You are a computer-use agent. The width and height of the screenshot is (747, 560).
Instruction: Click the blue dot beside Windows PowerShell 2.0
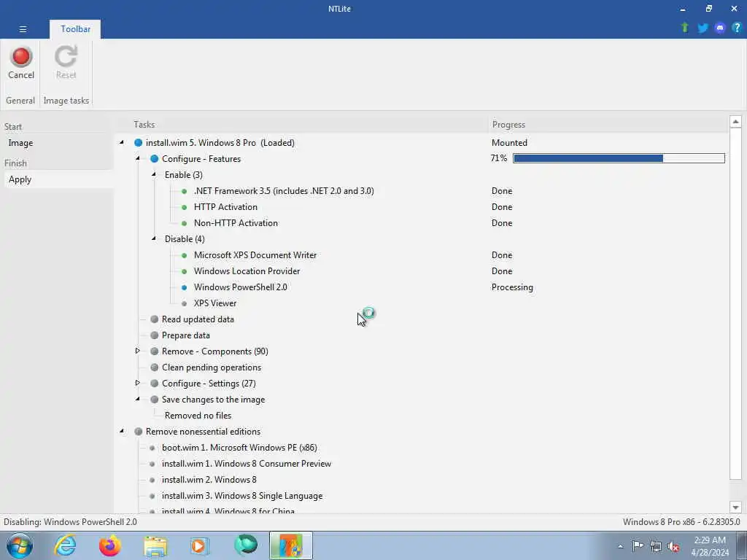[x=185, y=287]
